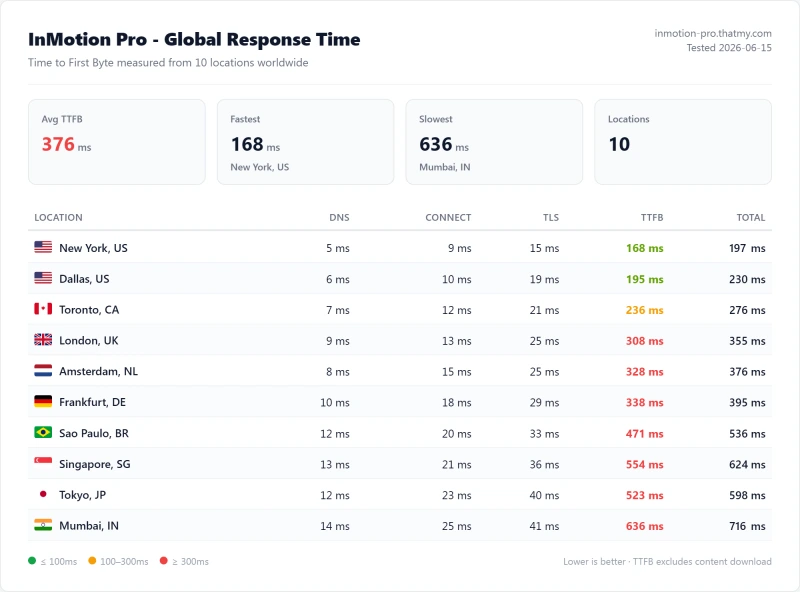
Task: Click the 'Tested 2026-06-15' date text
Action: coord(729,47)
